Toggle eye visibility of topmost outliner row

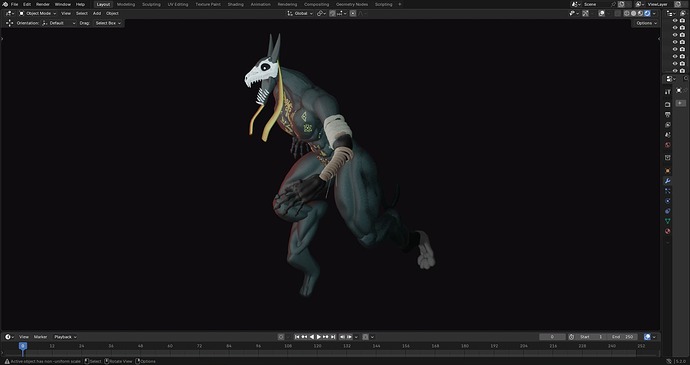click(x=675, y=20)
